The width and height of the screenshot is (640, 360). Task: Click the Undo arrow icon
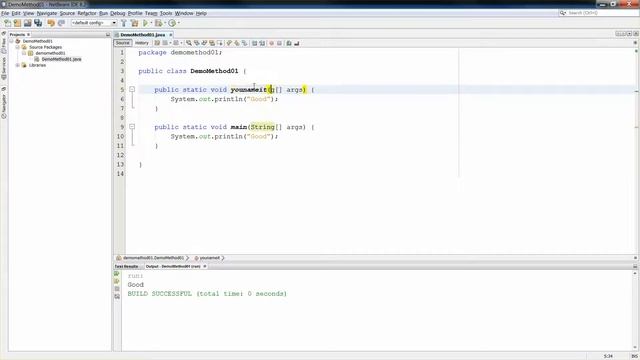51,23
